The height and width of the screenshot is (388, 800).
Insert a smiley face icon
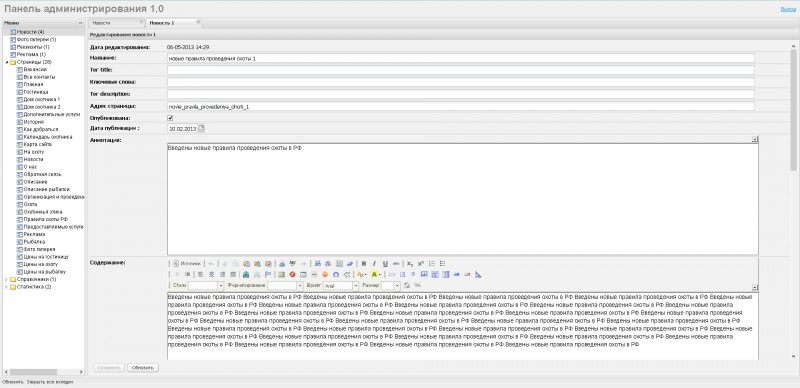coord(325,274)
